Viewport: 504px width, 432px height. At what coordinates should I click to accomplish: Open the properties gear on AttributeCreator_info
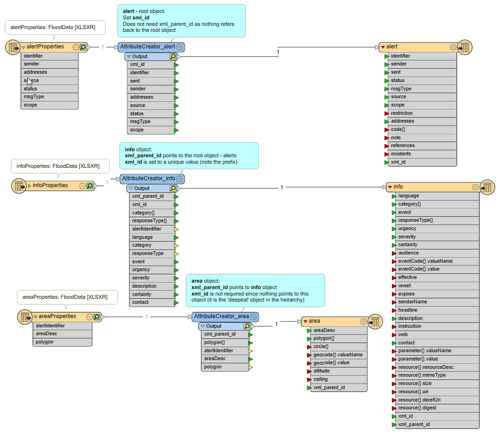(x=179, y=178)
